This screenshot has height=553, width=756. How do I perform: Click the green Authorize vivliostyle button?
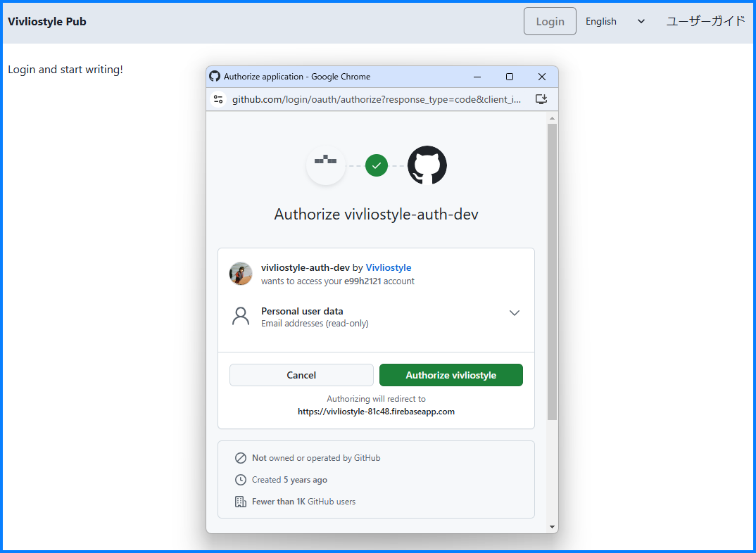click(x=451, y=375)
